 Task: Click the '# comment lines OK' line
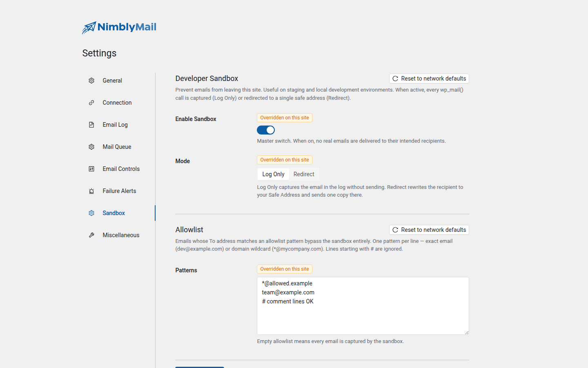coord(287,301)
